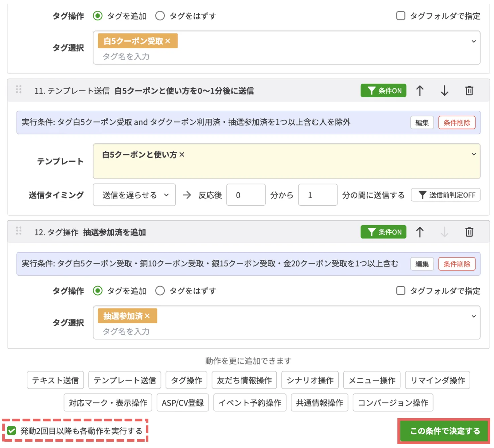The height and width of the screenshot is (448, 494).
Task: Add a テンプレート送信 action
Action: click(125, 380)
